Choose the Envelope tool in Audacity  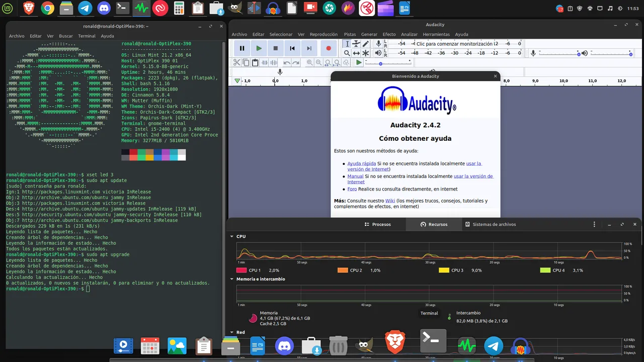click(356, 44)
